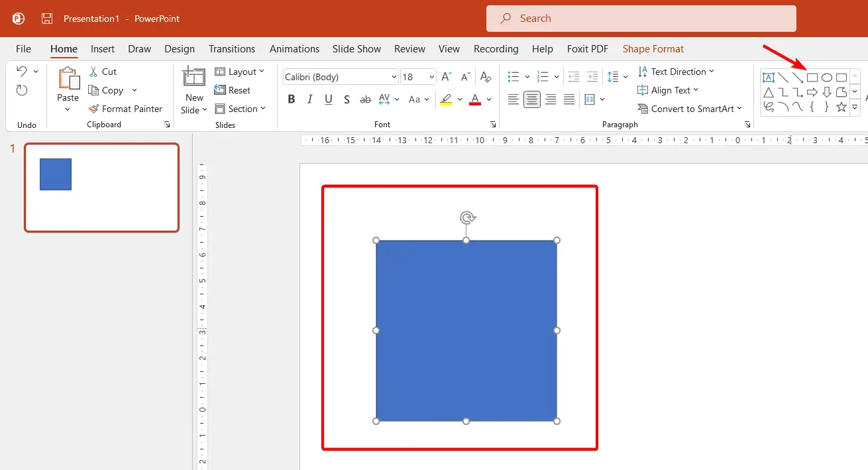Click the Decrease Font Size icon
Viewport: 868px width, 470px height.
[465, 77]
